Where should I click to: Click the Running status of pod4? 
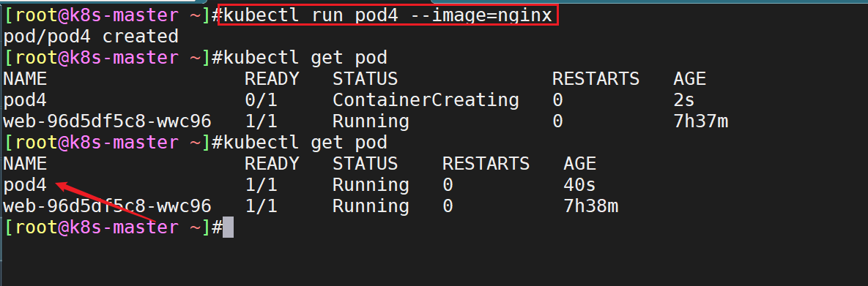371,185
